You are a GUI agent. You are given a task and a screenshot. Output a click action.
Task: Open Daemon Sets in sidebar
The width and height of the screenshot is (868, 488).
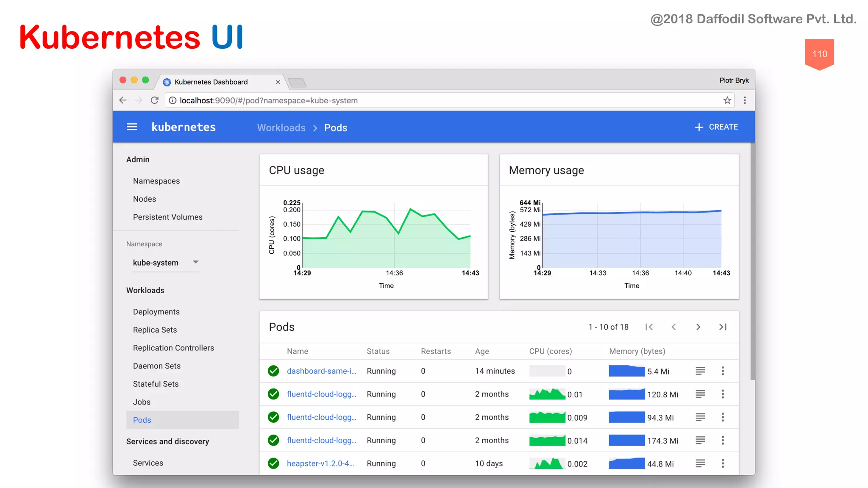pyautogui.click(x=157, y=366)
